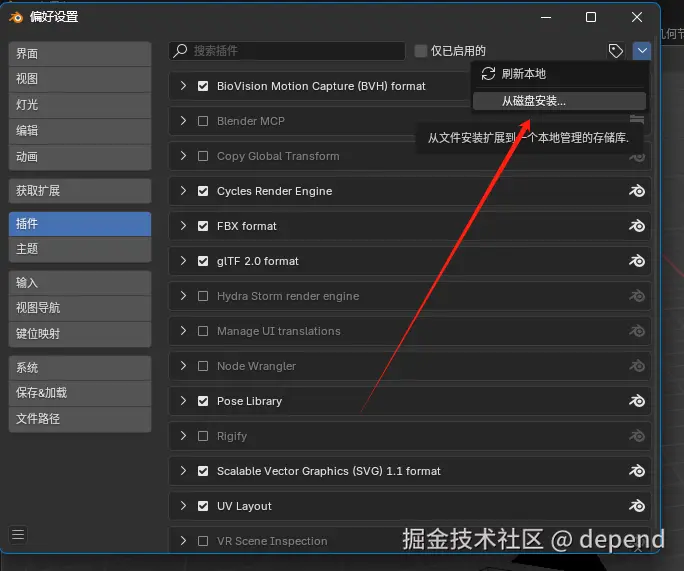Screen dimensions: 684x571
Task: Click Blender icon on Manage UI translations row
Action: [x=637, y=331]
